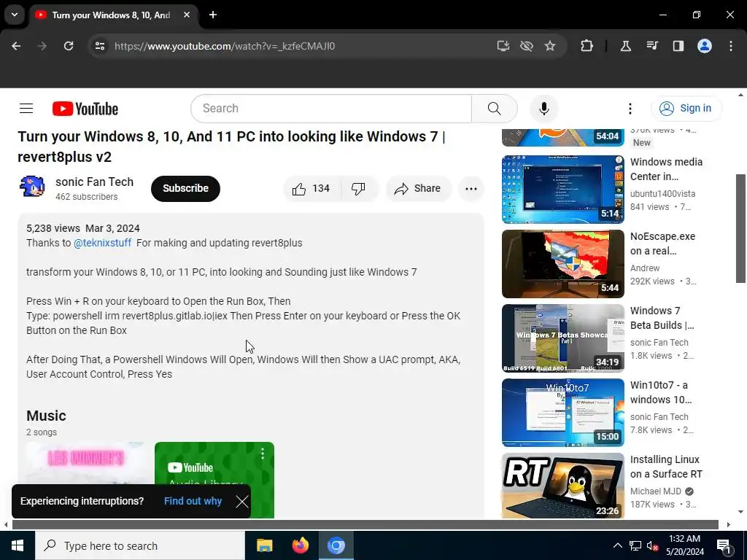Click the Chromium taskbar icon

(x=336, y=545)
